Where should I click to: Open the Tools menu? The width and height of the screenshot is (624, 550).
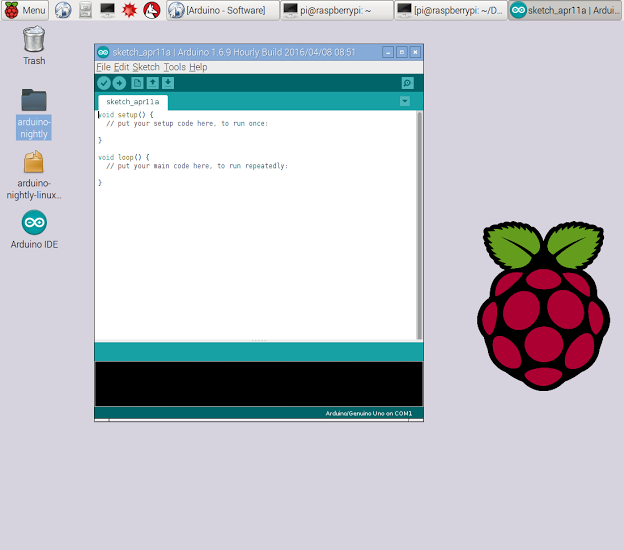(175, 67)
